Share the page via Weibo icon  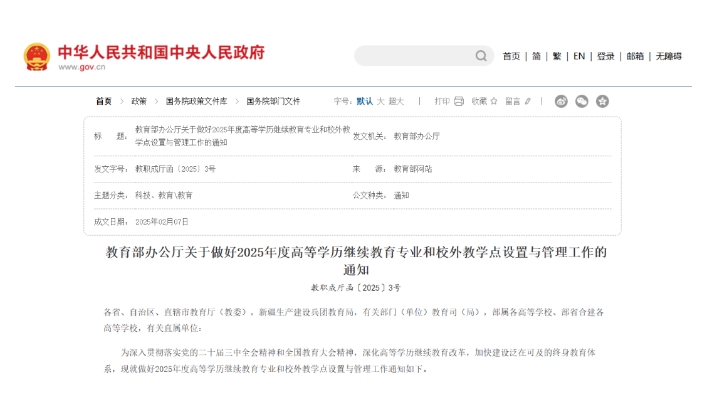click(561, 101)
